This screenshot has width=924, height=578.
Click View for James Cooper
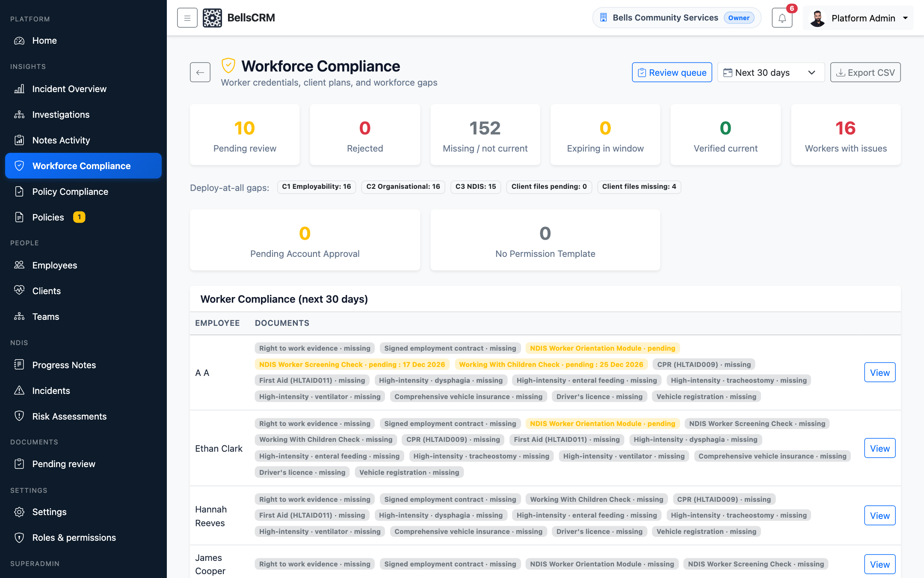(880, 564)
